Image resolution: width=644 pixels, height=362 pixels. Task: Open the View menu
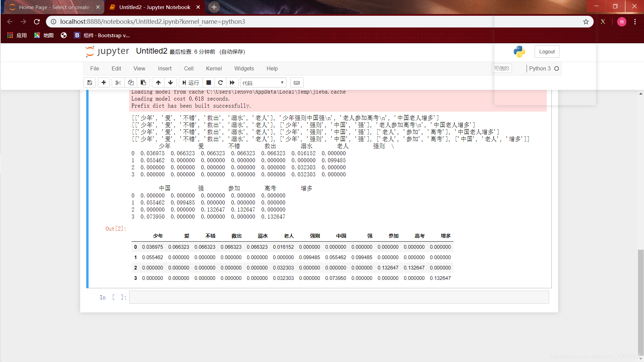pyautogui.click(x=139, y=68)
